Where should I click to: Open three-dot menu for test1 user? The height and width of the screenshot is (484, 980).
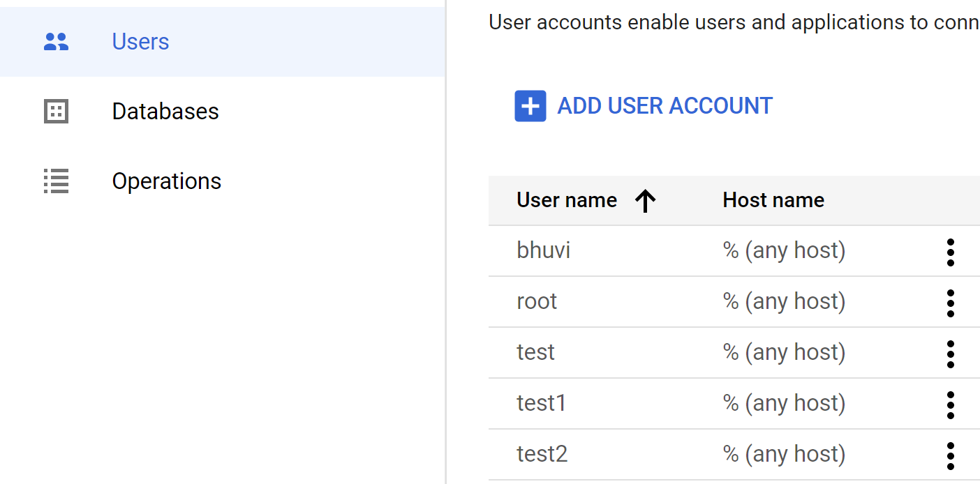(950, 404)
